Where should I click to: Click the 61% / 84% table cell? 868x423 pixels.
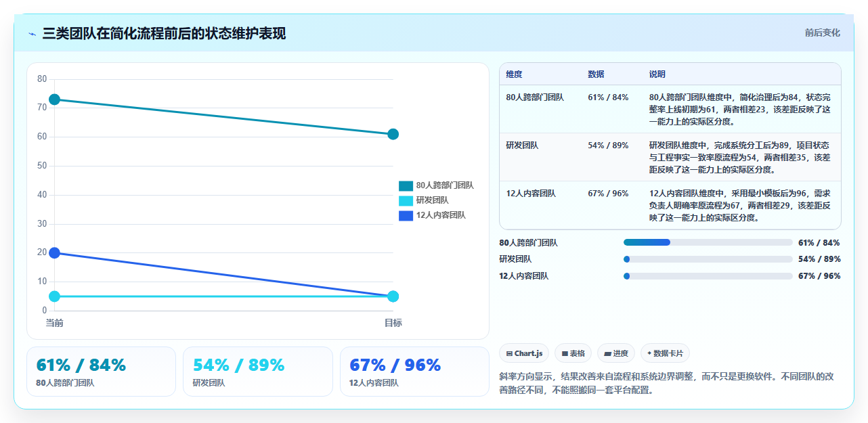(x=608, y=97)
